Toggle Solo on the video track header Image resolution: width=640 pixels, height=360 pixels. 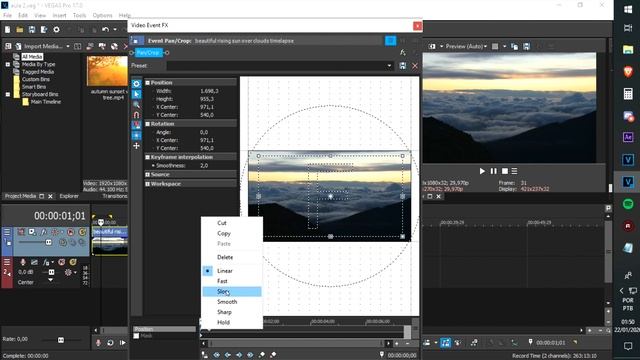(x=82, y=232)
